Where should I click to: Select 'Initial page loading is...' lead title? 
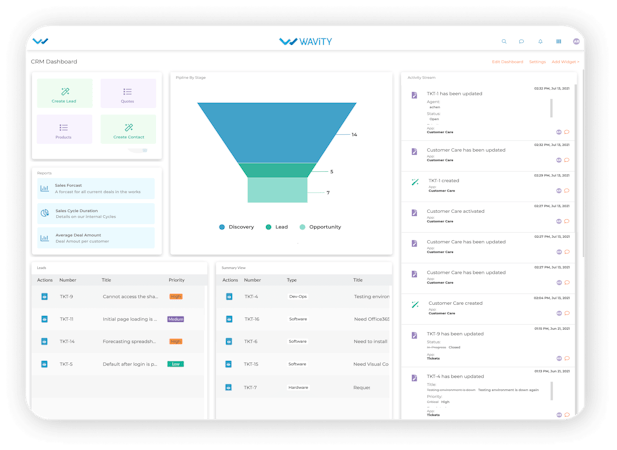[x=130, y=319]
